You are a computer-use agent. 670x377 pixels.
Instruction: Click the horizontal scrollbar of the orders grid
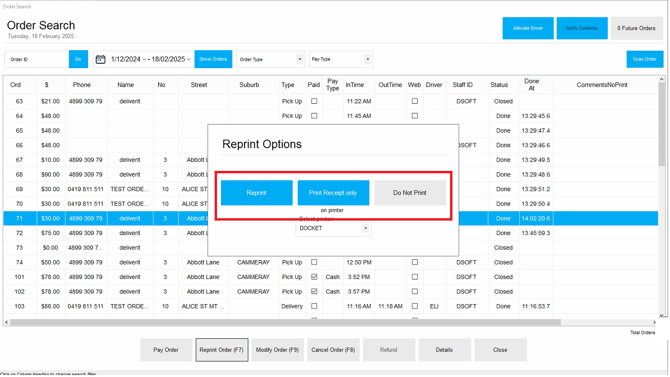[x=285, y=322]
